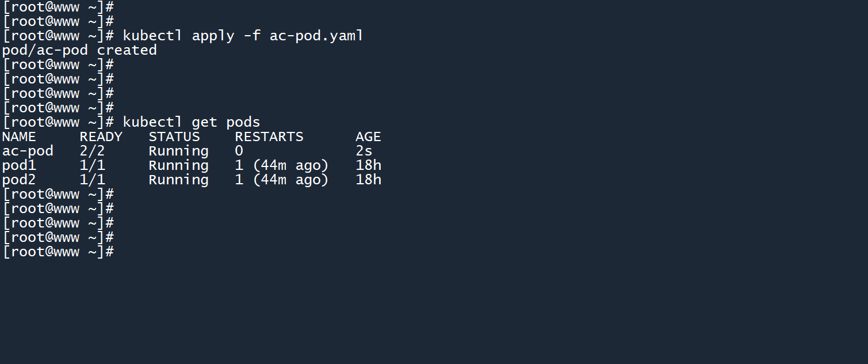
Task: Click the "kubectl get pods" command text
Action: point(191,122)
